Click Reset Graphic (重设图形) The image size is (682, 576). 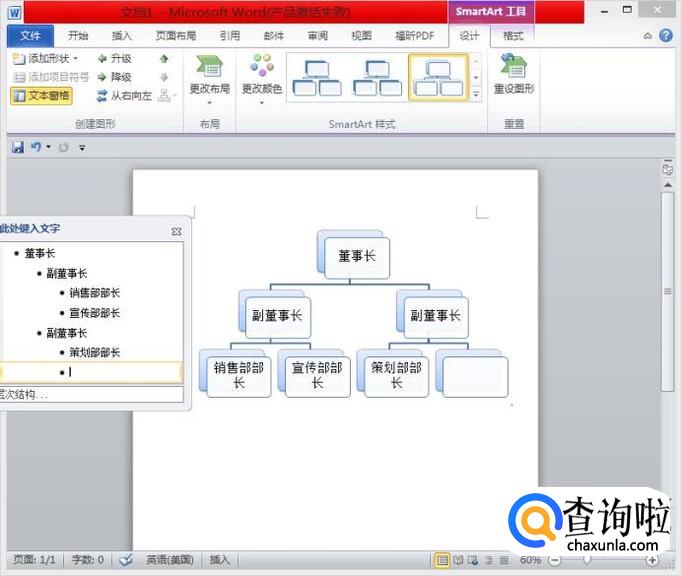point(514,74)
